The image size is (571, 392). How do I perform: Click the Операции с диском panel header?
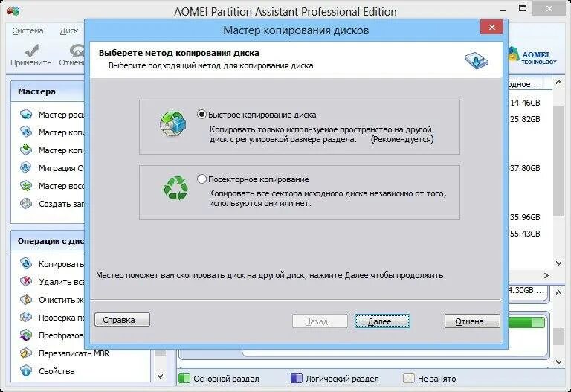[x=48, y=241]
